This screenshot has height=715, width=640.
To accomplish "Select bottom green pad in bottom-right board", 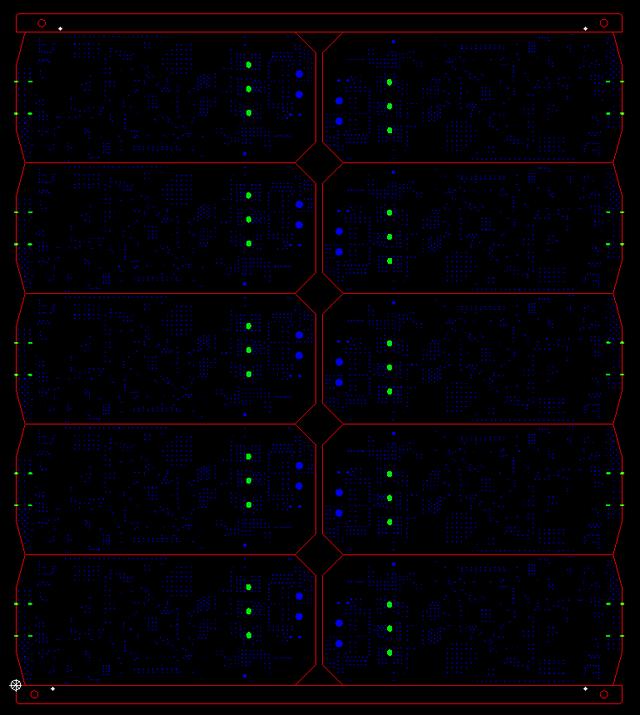I will (389, 652).
